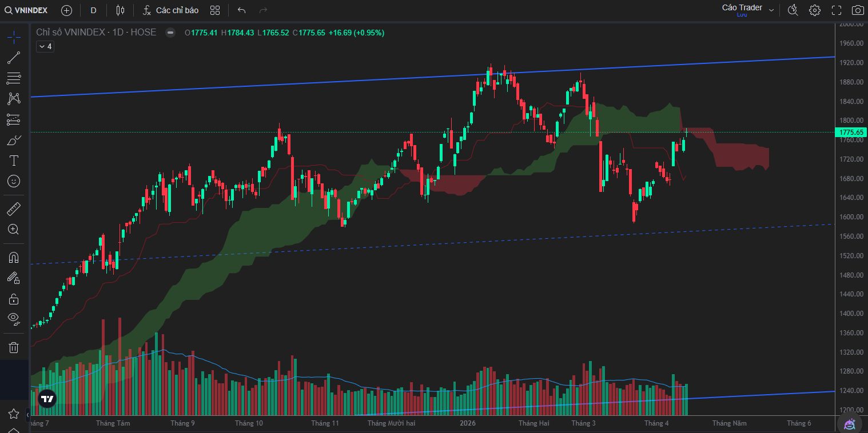The height and width of the screenshot is (433, 868).
Task: Click the Tháng 10 time axis label
Action: [x=249, y=423]
